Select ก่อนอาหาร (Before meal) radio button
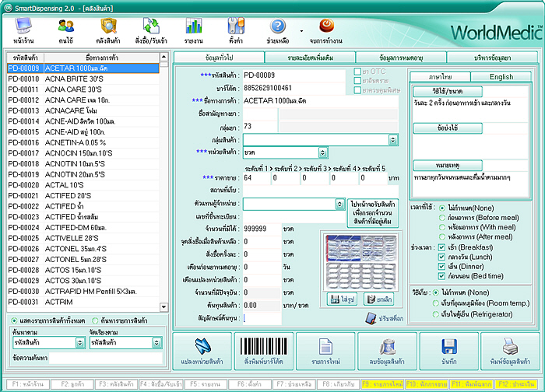Viewport: 545px width, 392px height. (x=442, y=218)
